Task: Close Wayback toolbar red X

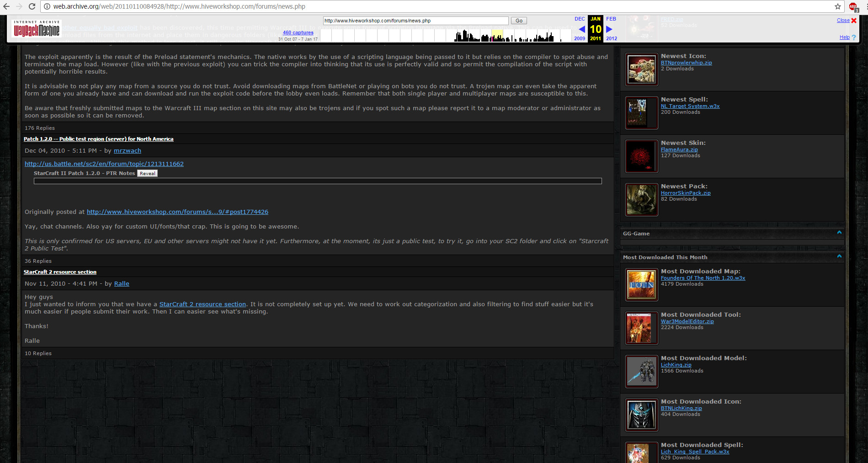Action: (x=854, y=21)
